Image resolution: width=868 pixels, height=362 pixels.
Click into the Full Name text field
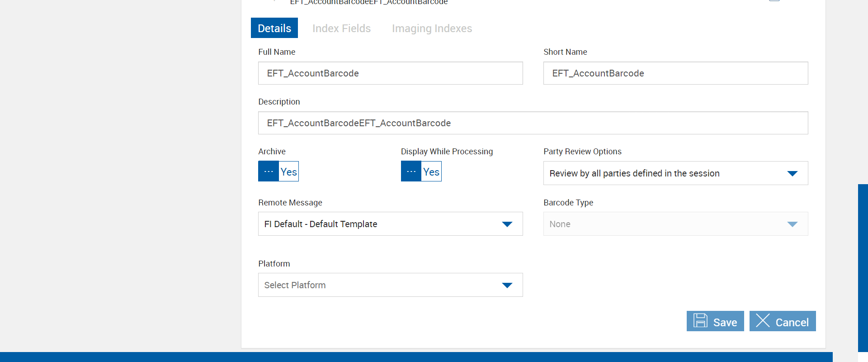tap(390, 73)
